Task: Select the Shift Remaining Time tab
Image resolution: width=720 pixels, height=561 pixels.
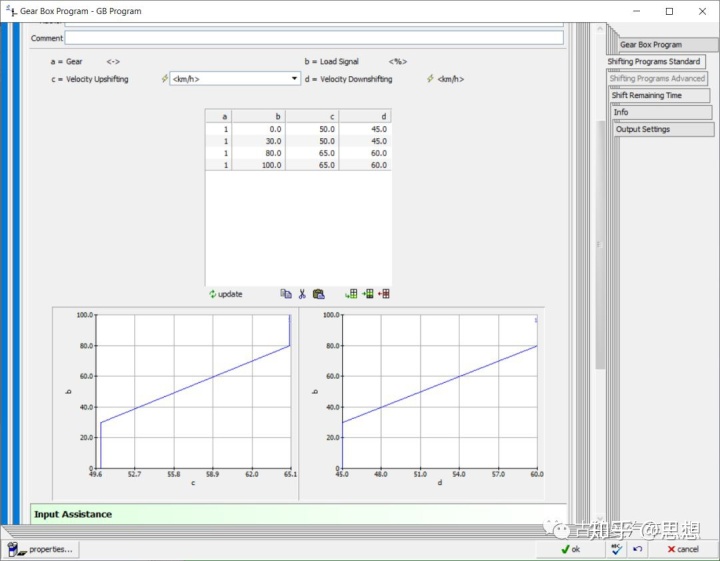Action: pos(647,96)
